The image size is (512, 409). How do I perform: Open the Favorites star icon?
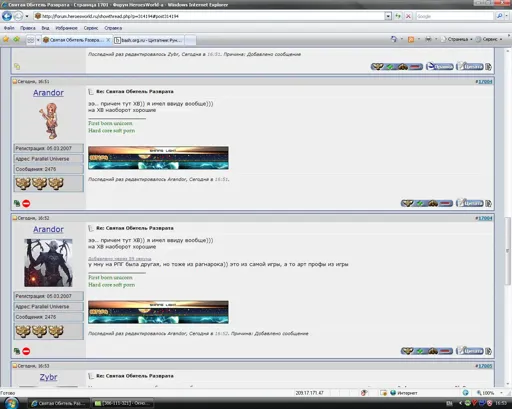tap(6, 40)
